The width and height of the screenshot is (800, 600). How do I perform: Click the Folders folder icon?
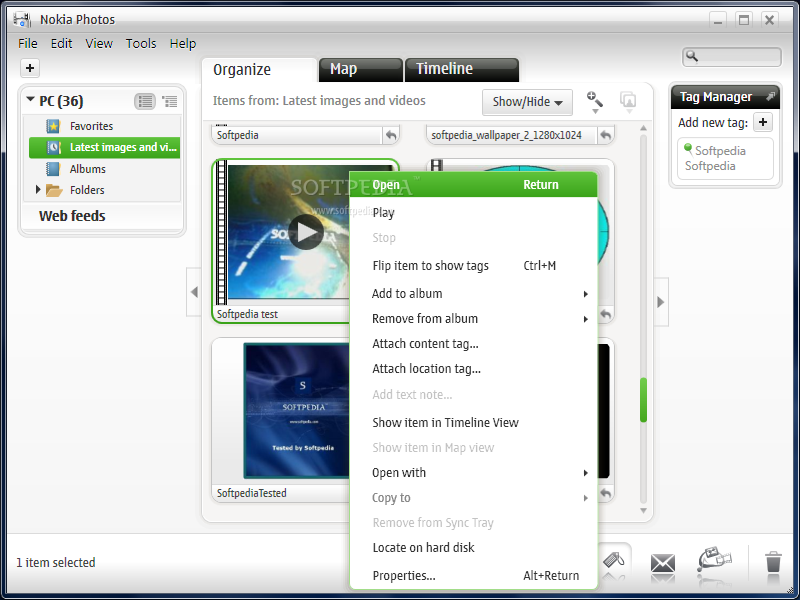pos(54,190)
